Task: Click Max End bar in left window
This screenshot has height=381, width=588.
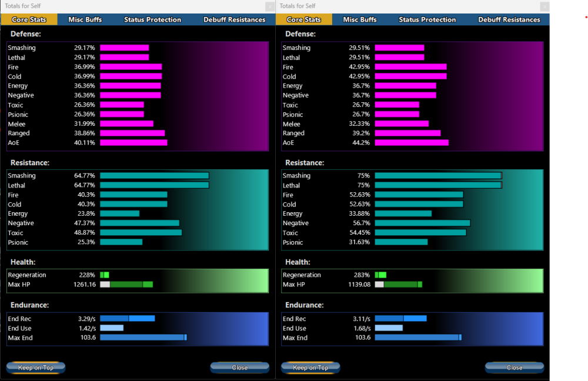Action: pyautogui.click(x=143, y=337)
